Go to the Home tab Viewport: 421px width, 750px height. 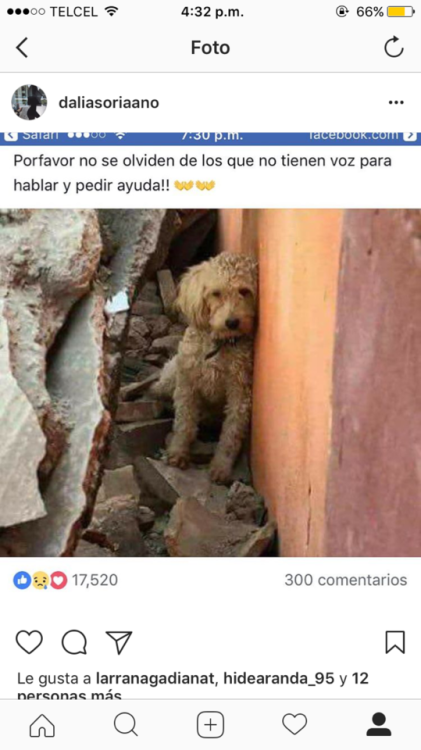[42, 725]
